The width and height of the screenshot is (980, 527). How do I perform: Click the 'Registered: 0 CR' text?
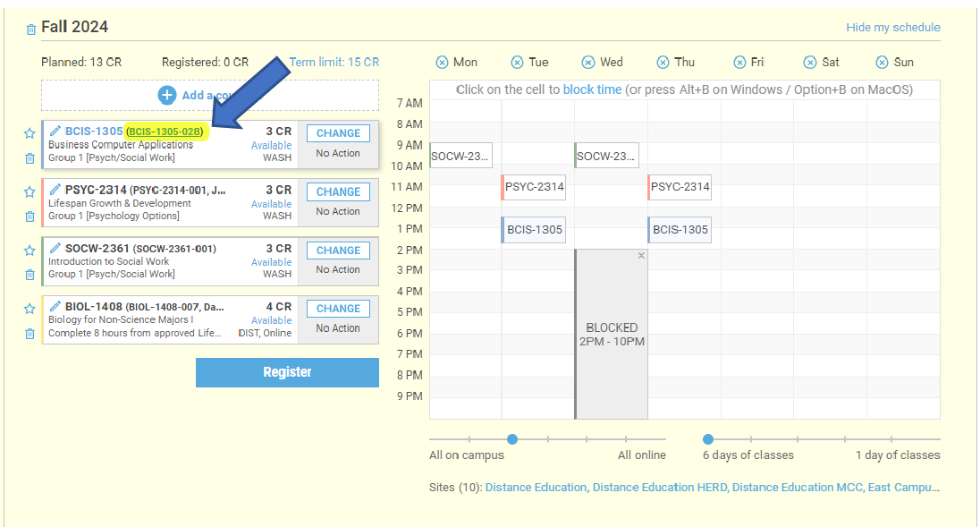pos(205,62)
